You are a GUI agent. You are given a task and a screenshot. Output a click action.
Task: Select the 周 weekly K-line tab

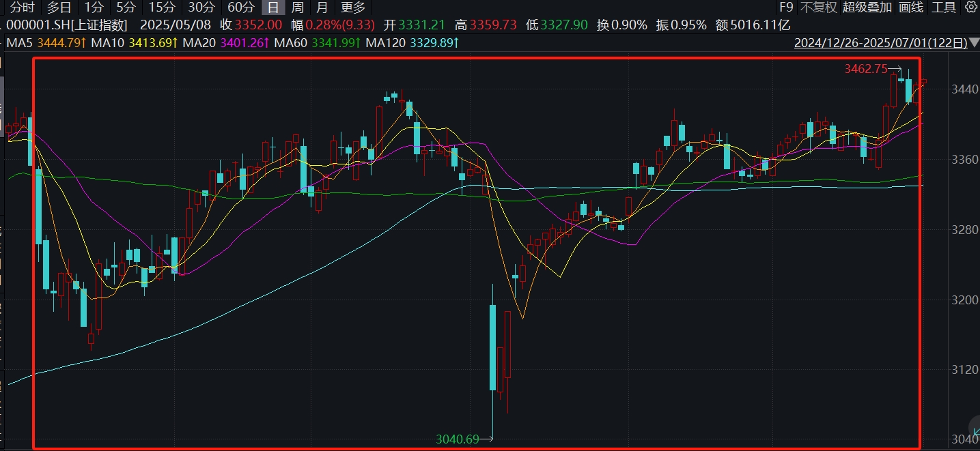298,8
